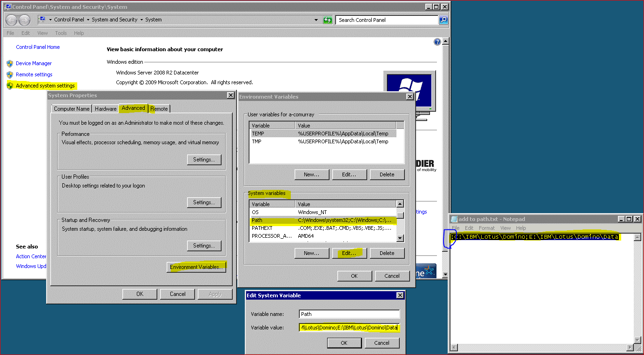
Task: Click the shield icon beside Remote settings
Action: point(10,74)
